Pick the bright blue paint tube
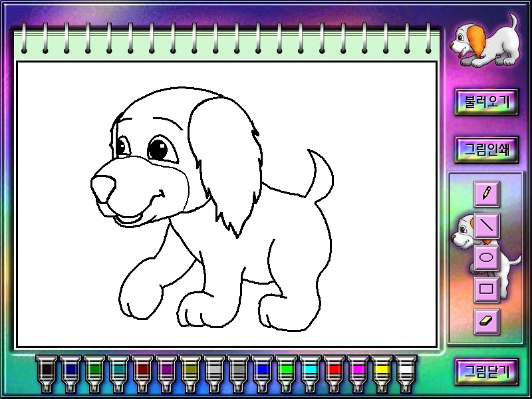The width and height of the screenshot is (532, 399). point(262,374)
